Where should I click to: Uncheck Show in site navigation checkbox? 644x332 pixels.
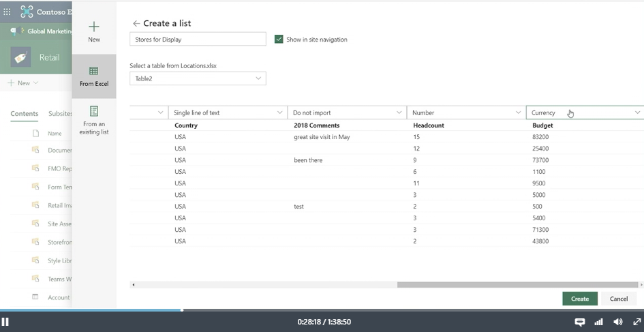click(279, 40)
